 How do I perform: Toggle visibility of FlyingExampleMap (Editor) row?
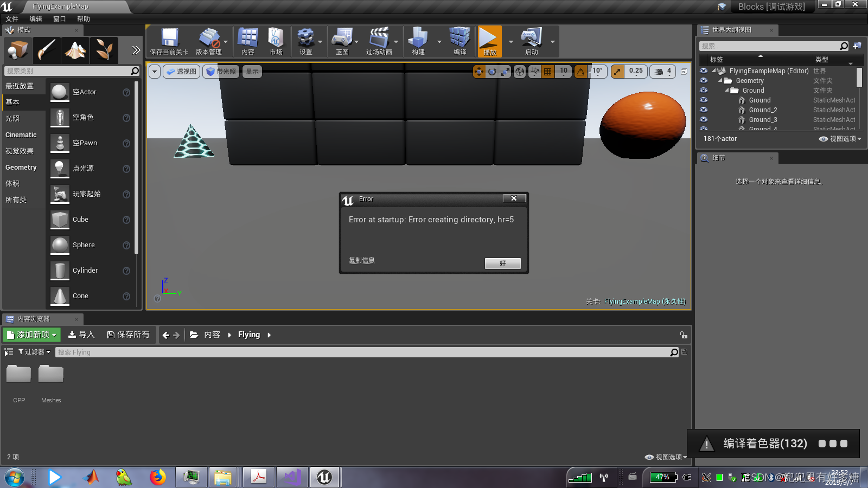(704, 71)
